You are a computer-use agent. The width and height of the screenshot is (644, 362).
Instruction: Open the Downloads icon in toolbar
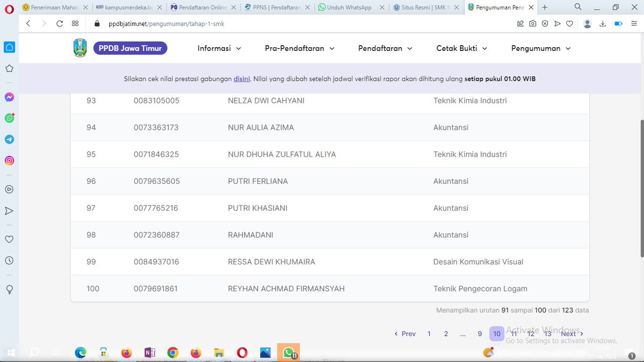pyautogui.click(x=603, y=24)
